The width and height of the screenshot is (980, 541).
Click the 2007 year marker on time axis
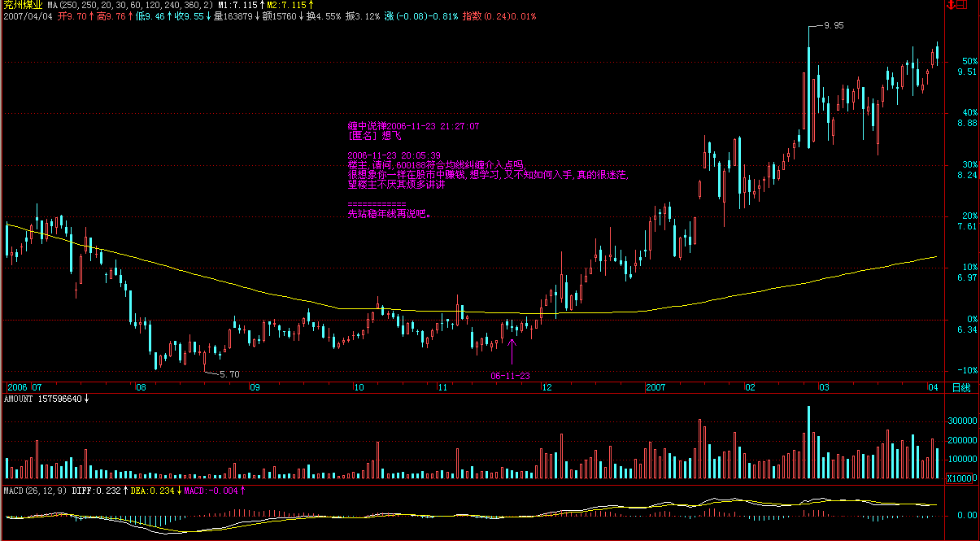(657, 387)
